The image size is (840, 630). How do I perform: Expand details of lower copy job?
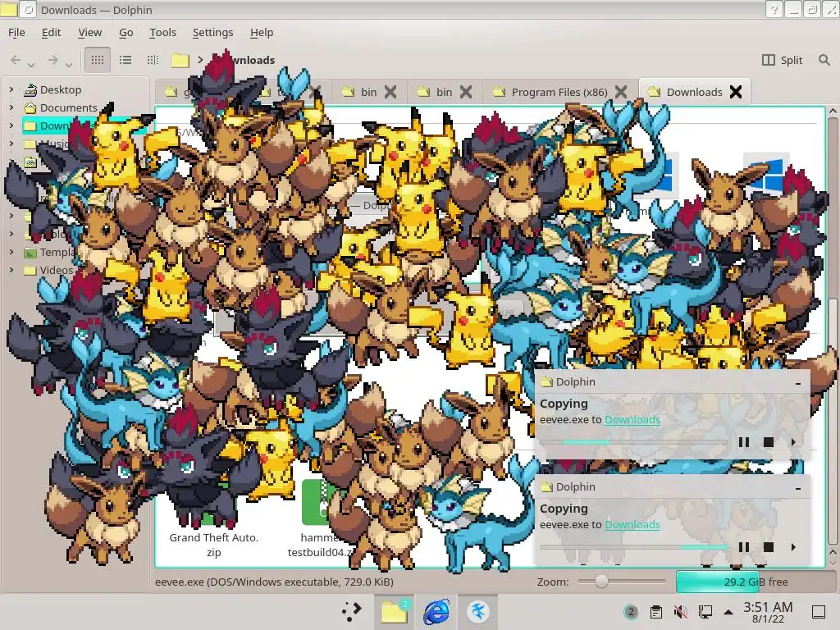(793, 547)
